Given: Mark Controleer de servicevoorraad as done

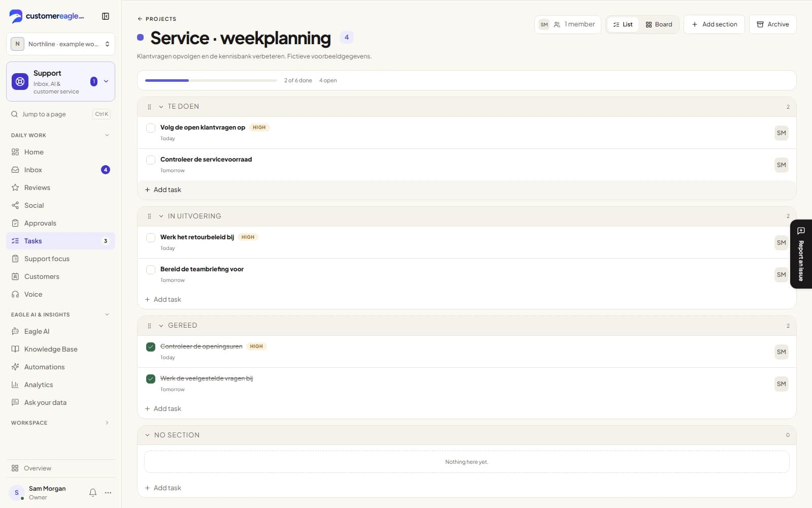Looking at the screenshot, I should (151, 160).
